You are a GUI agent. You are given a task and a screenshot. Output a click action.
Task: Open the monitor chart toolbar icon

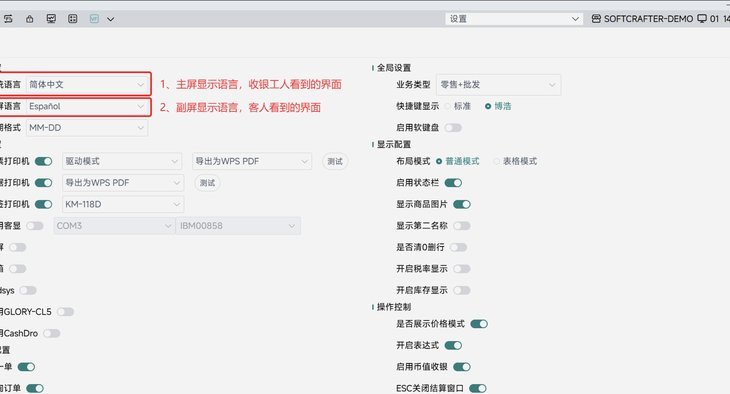pos(51,19)
